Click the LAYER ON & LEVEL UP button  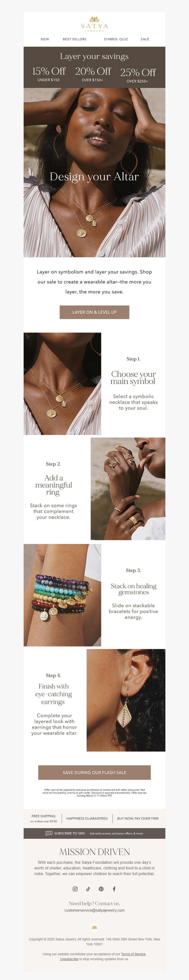(x=94, y=312)
